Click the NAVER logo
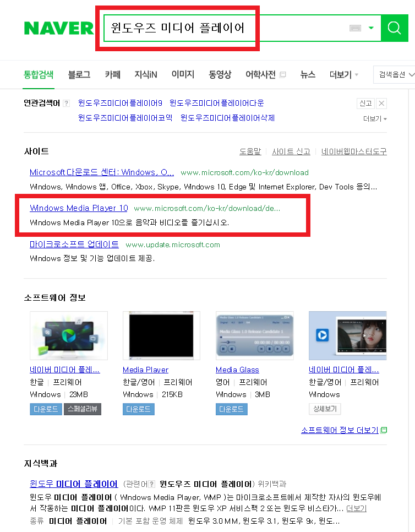The image size is (415, 532). [59, 28]
